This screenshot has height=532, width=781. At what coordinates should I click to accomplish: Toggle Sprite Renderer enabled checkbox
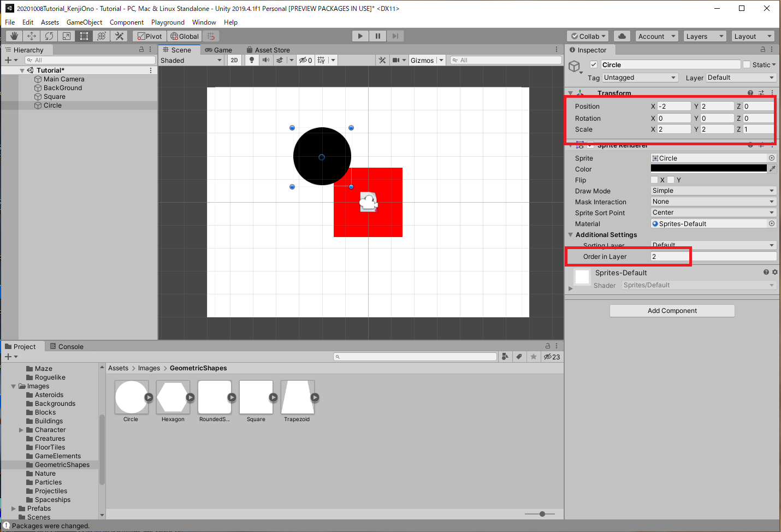pyautogui.click(x=590, y=145)
